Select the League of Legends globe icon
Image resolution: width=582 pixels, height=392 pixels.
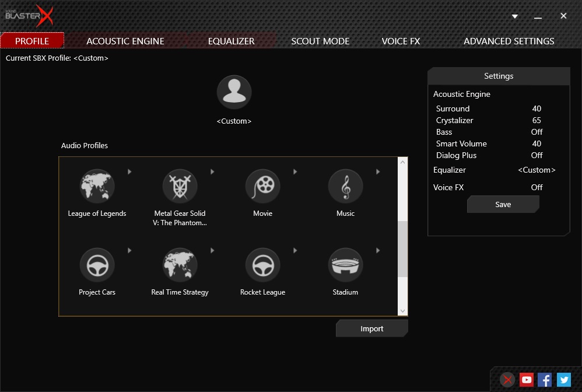[x=97, y=186]
